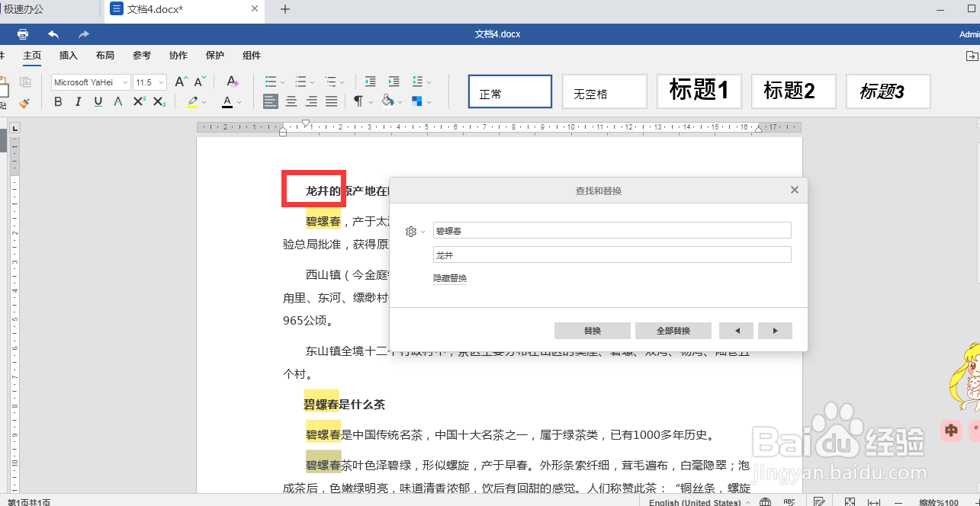Toggle bold formatting on selected text
This screenshot has width=980, height=506.
point(58,101)
